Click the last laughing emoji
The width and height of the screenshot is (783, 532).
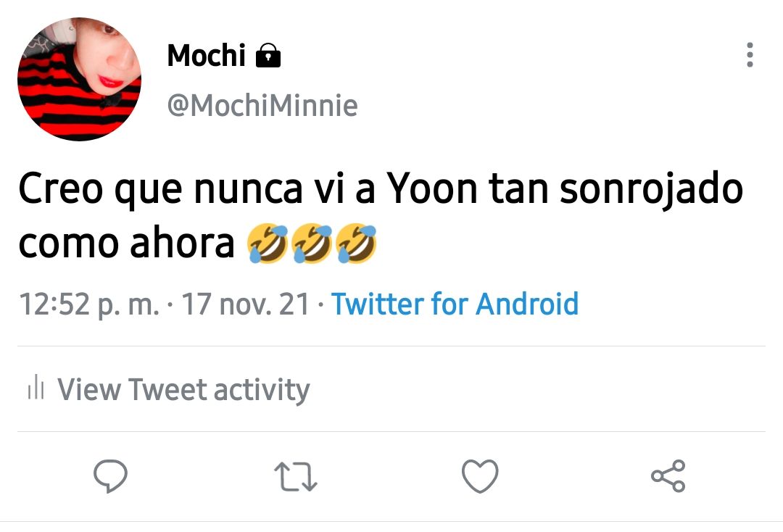point(356,243)
